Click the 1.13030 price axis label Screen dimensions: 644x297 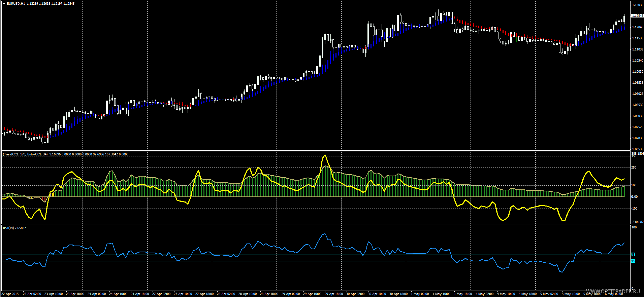[x=638, y=5]
